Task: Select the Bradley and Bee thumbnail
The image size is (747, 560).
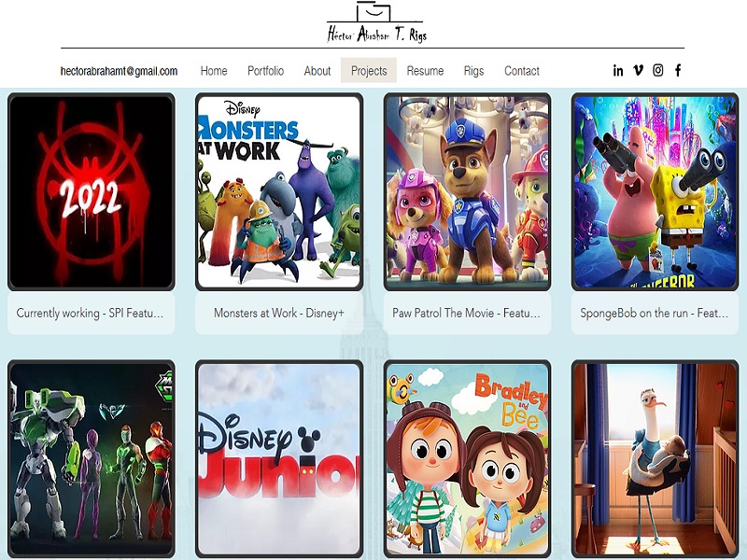Action: 467,459
